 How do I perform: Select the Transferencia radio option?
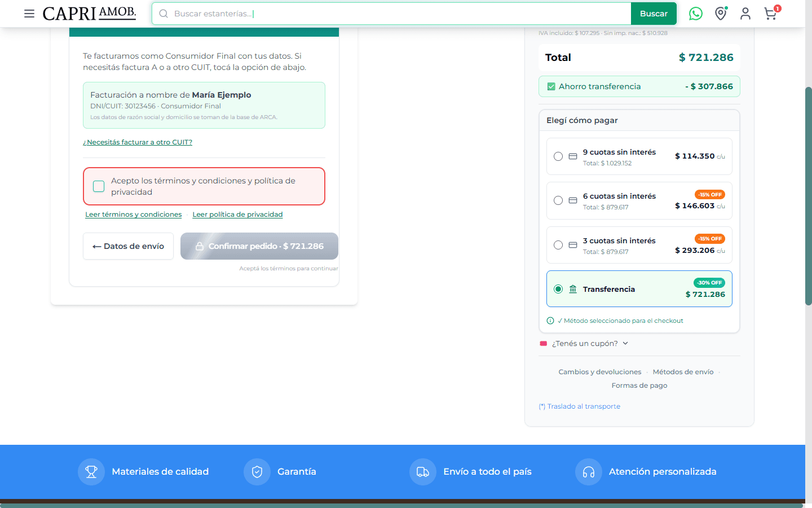tap(558, 289)
